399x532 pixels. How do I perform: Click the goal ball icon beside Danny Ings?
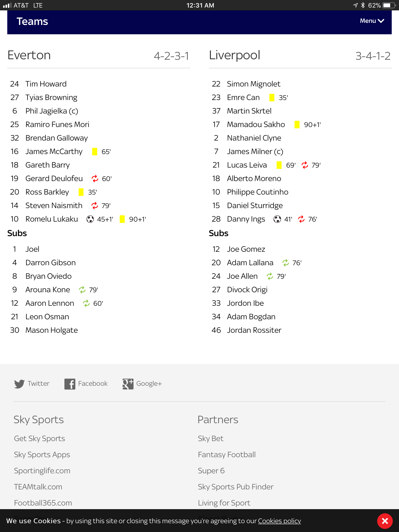(277, 219)
